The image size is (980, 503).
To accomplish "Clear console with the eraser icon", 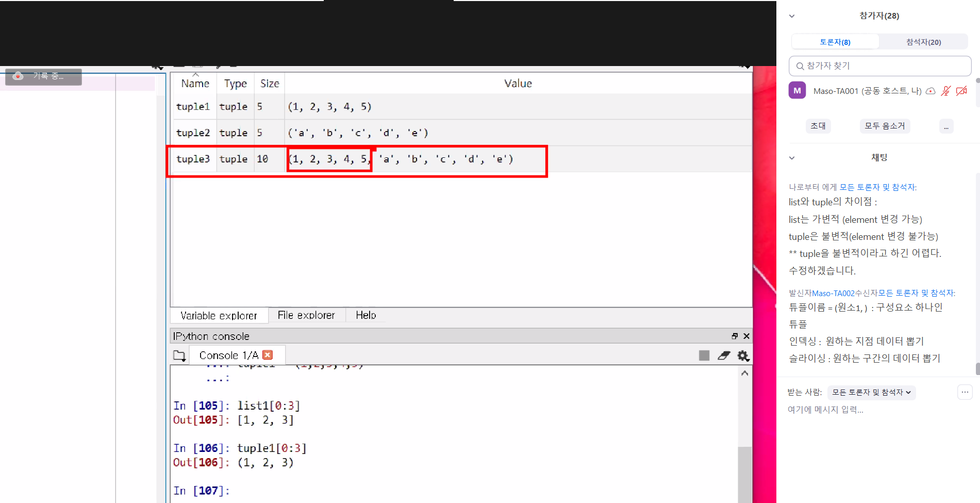I will (724, 355).
